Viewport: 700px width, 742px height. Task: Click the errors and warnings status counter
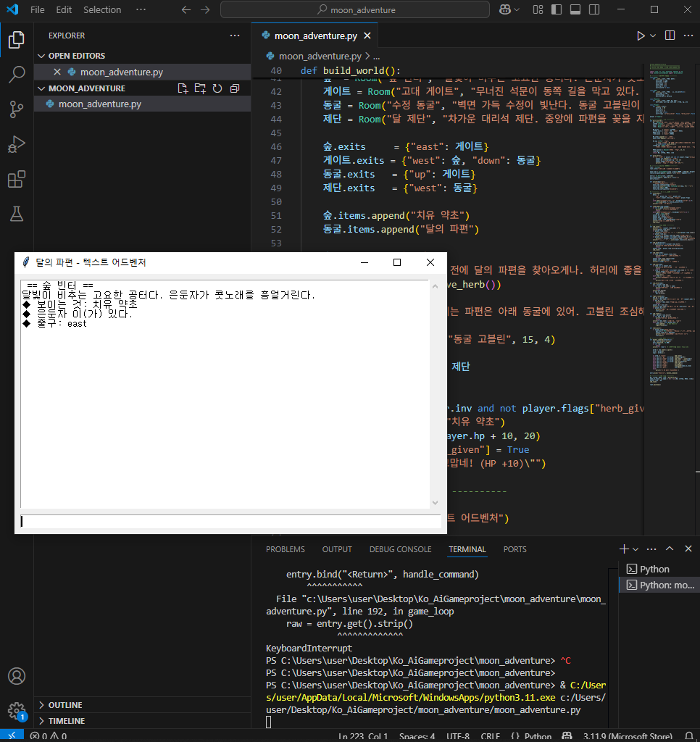click(x=49, y=736)
